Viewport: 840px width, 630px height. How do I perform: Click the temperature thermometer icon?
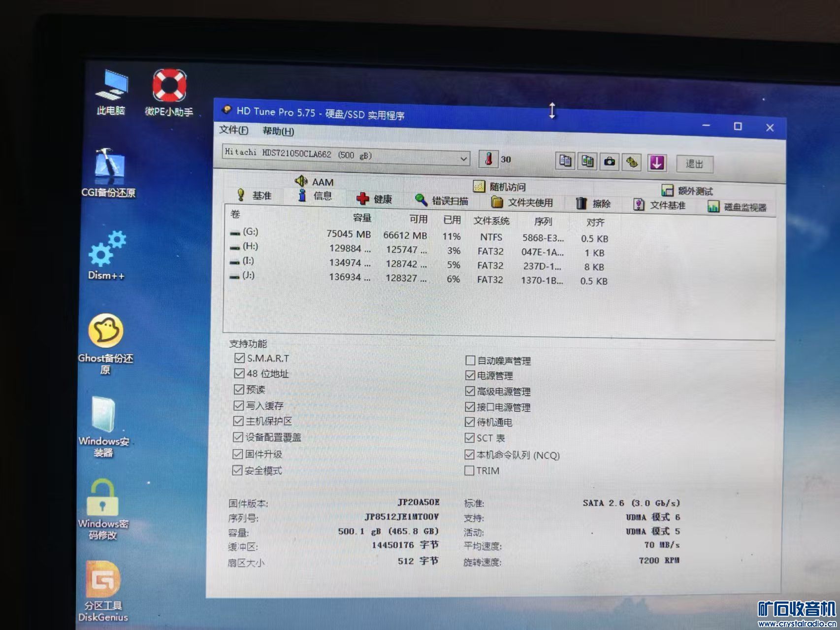pos(488,159)
